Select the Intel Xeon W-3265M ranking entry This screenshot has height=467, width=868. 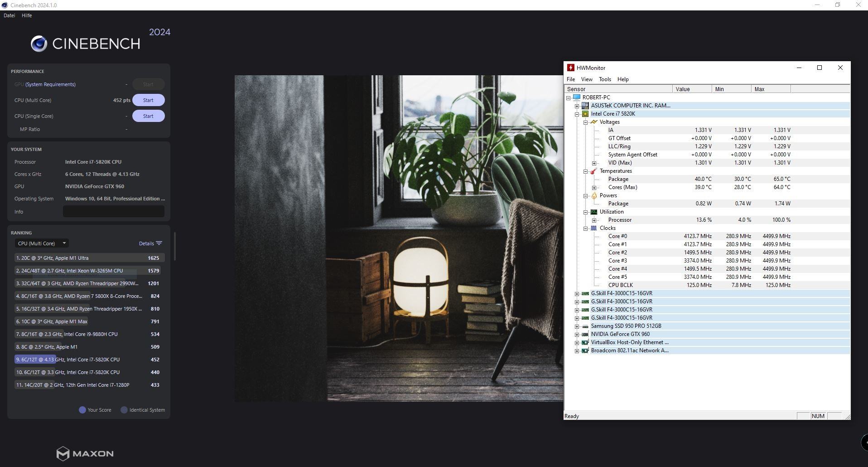coord(89,271)
